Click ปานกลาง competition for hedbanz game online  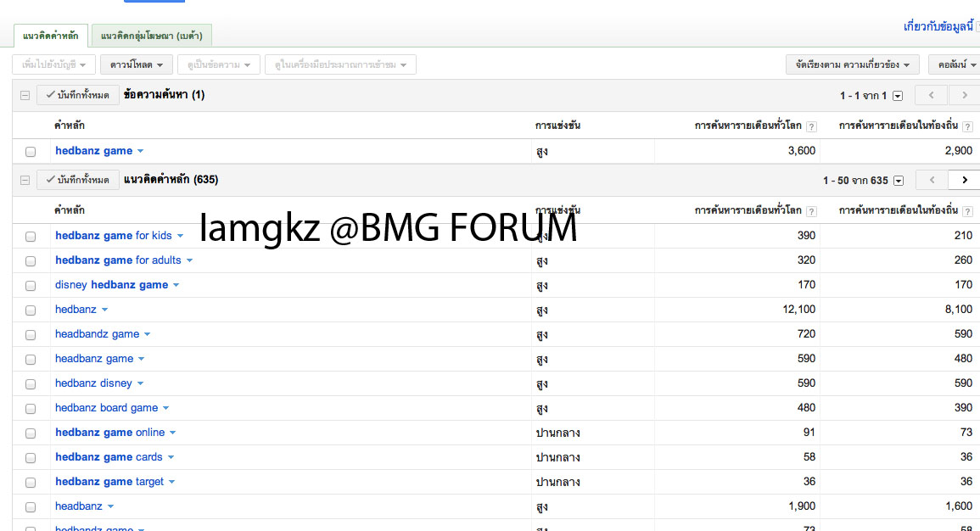pos(557,433)
